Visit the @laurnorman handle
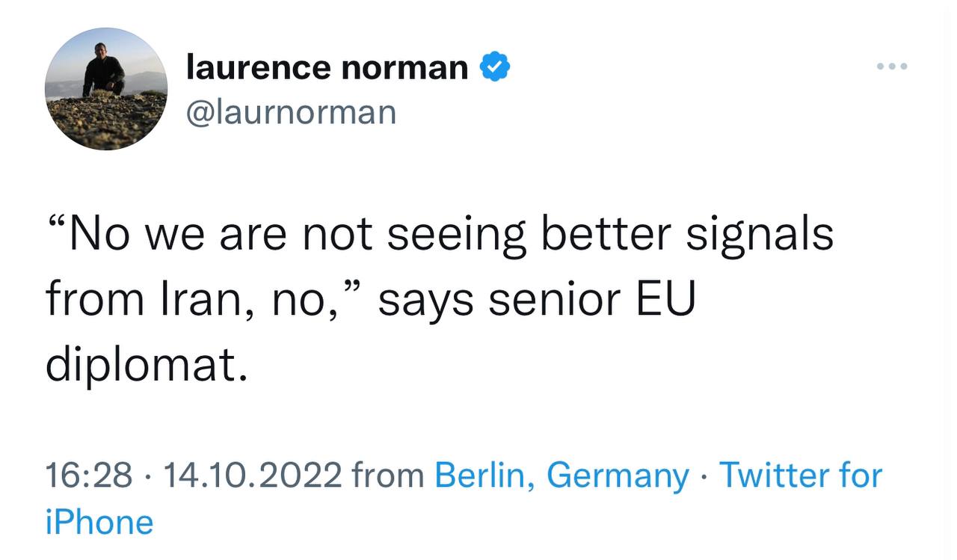The height and width of the screenshot is (560, 957). (291, 113)
